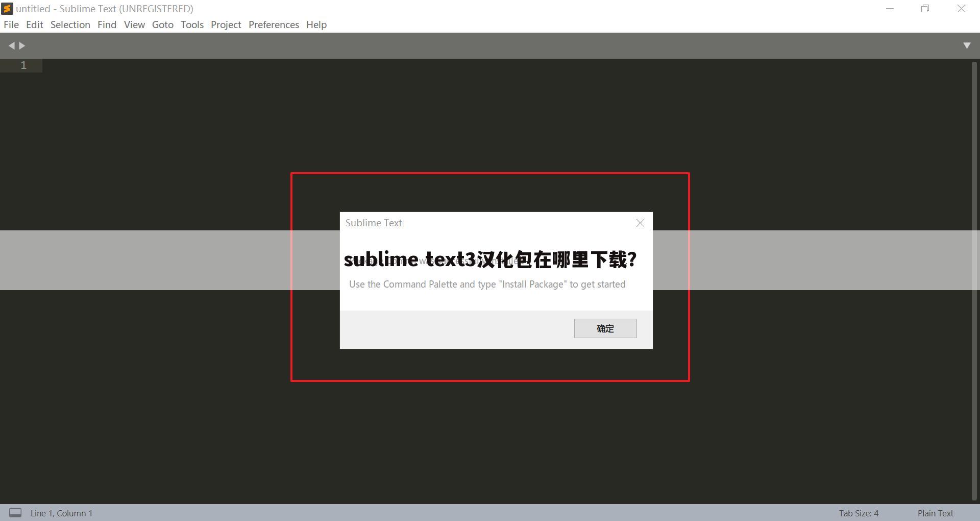
Task: Click the Line 1, Column 1 status text
Action: [61, 513]
